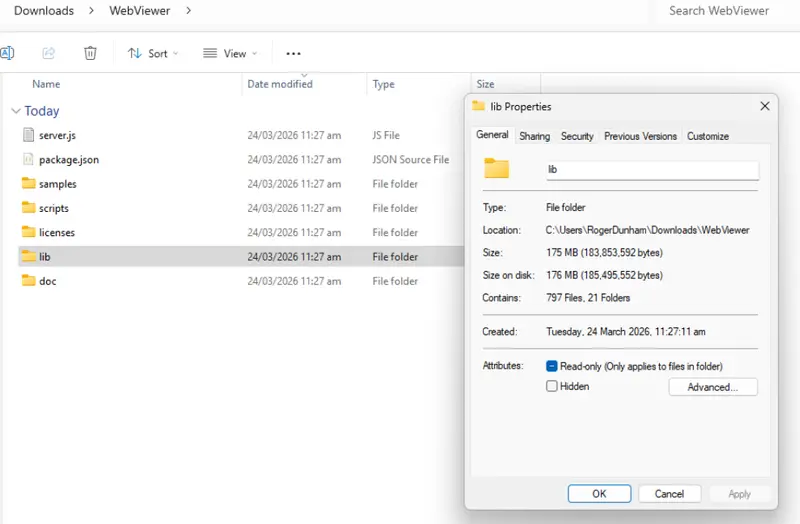Switch to the General tab
The height and width of the screenshot is (524, 800).
tap(492, 135)
